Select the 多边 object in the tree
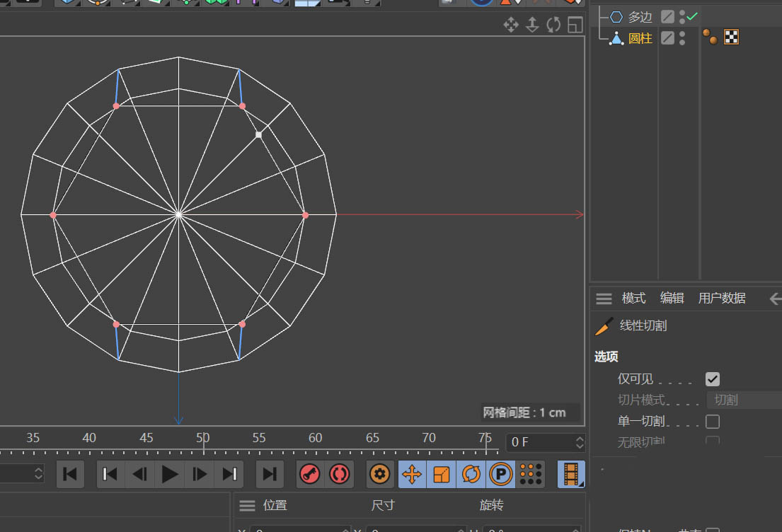This screenshot has width=782, height=532. tap(640, 17)
